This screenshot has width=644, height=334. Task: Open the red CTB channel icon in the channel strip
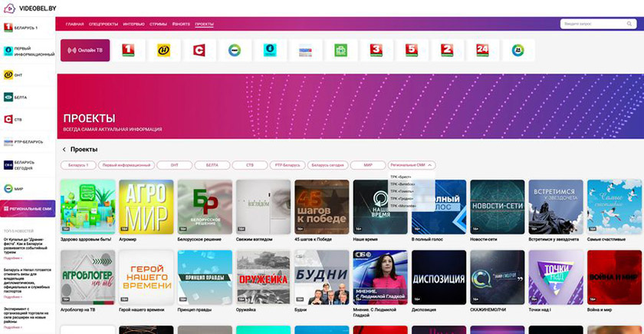(x=199, y=51)
